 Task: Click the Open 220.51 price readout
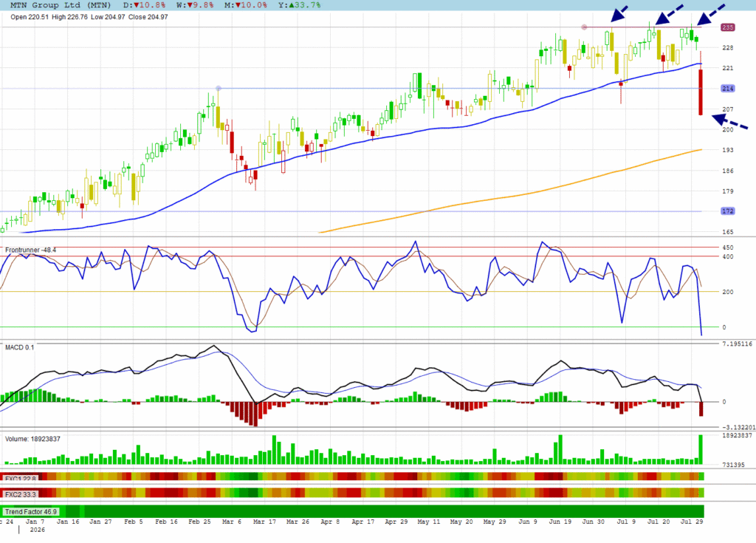(30, 17)
